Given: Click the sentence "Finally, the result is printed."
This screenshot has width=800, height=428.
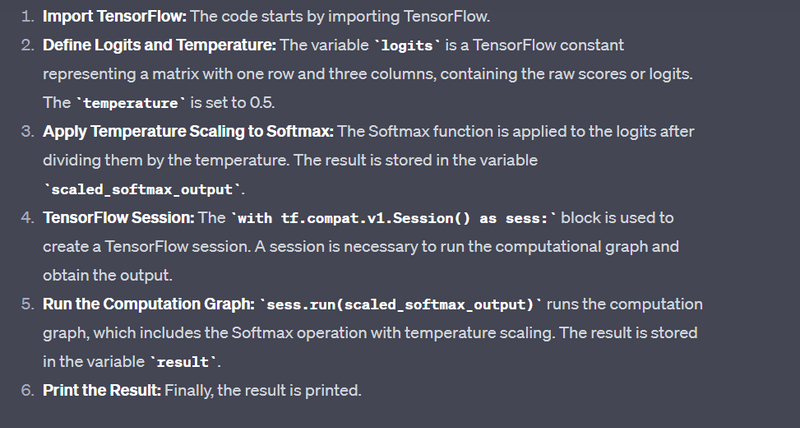Looking at the screenshot, I should coord(262,389).
